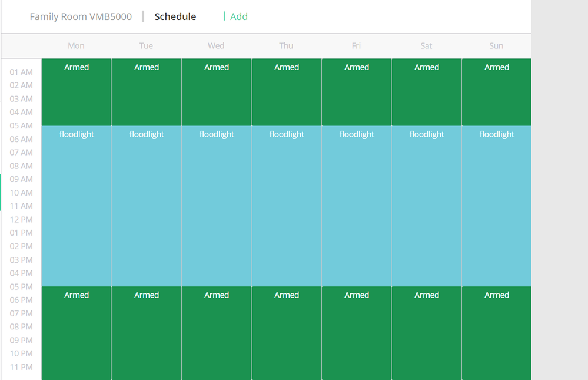The image size is (588, 380).
Task: Open Thursday's evening Armed block
Action: pos(287,333)
